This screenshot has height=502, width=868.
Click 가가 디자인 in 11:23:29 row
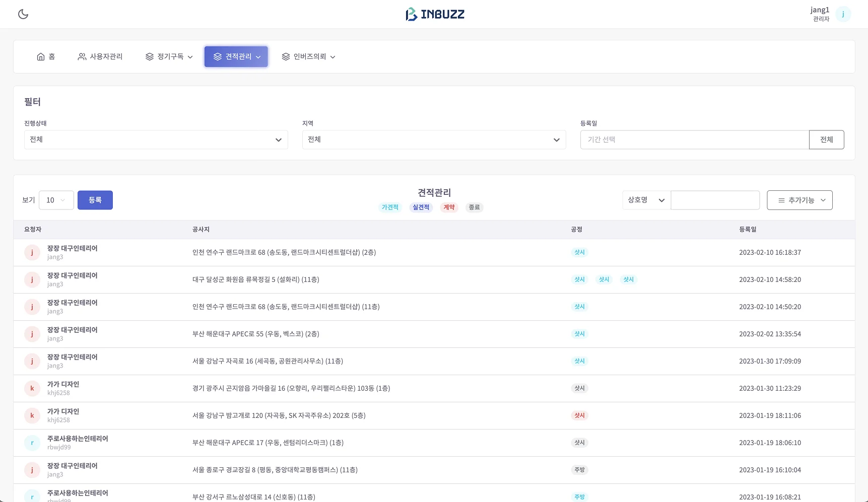point(63,384)
